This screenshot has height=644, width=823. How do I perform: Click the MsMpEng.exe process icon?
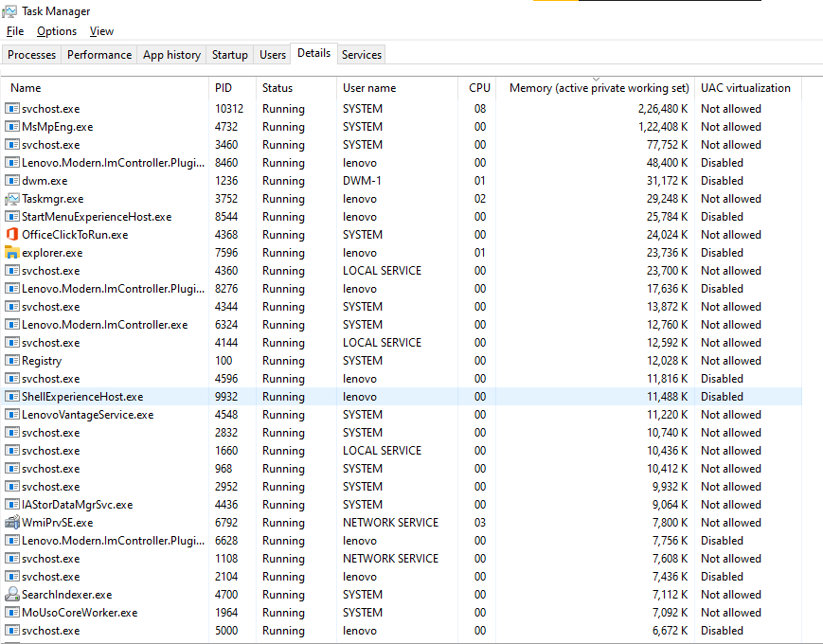click(x=12, y=127)
